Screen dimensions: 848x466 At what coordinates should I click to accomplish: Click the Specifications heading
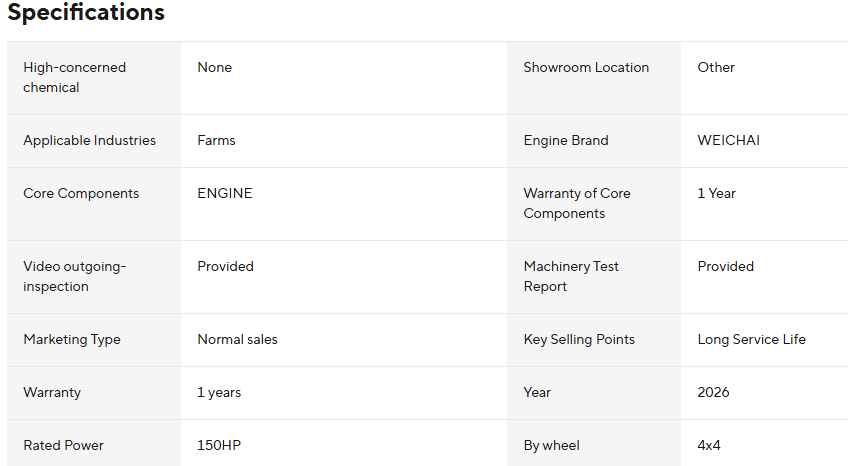coord(86,13)
